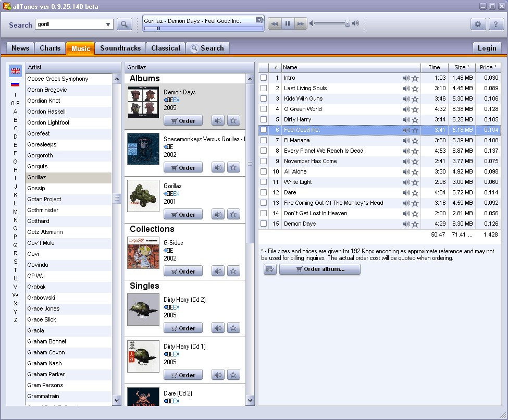The image size is (508, 420).
Task: Star the Gorillaz 2001 album
Action: click(x=233, y=214)
